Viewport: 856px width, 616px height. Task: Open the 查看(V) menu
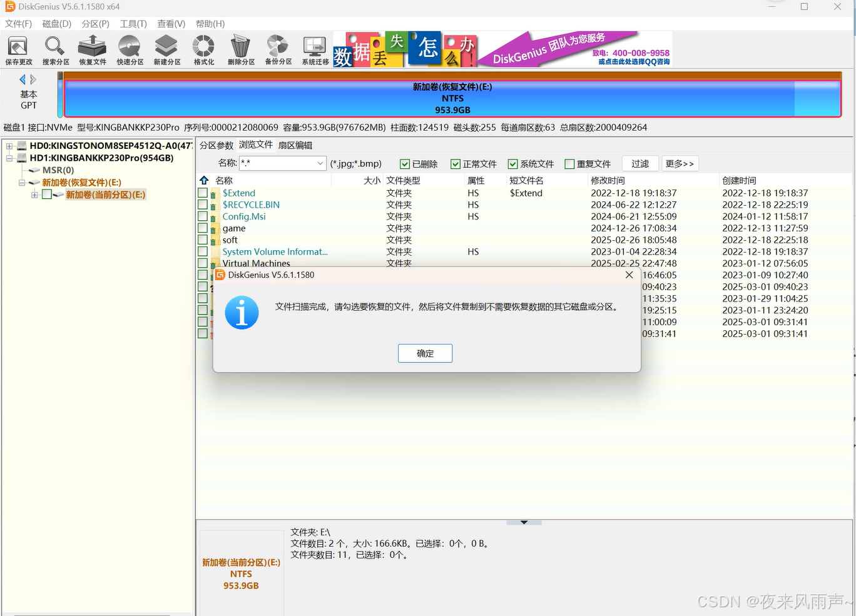(171, 24)
